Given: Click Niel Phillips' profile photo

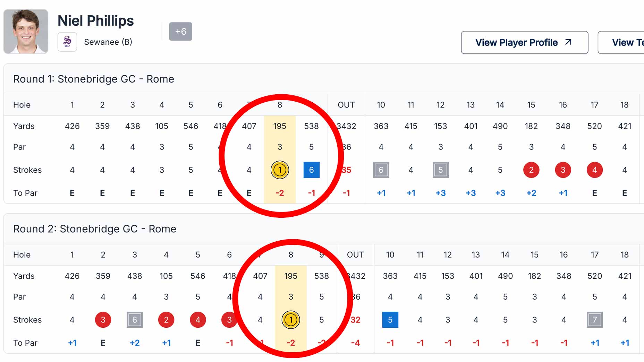Looking at the screenshot, I should point(26,31).
